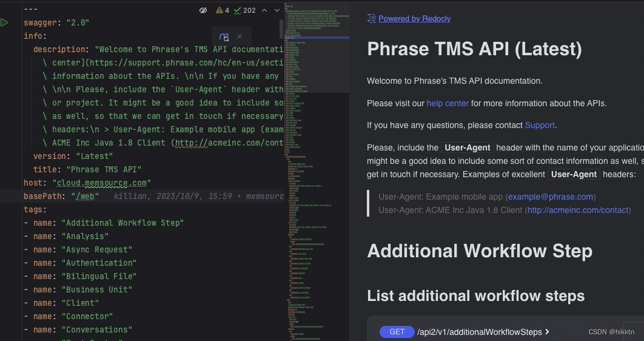Click the editor vertical scrollbar thumb
Image resolution: width=644 pixels, height=341 pixels.
pyautogui.click(x=281, y=29)
